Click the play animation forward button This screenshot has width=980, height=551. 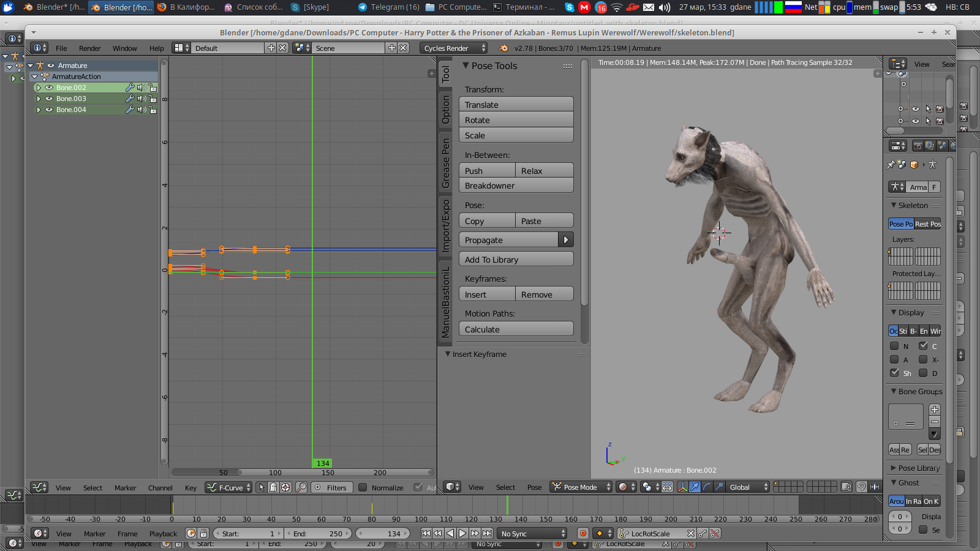pyautogui.click(x=462, y=534)
